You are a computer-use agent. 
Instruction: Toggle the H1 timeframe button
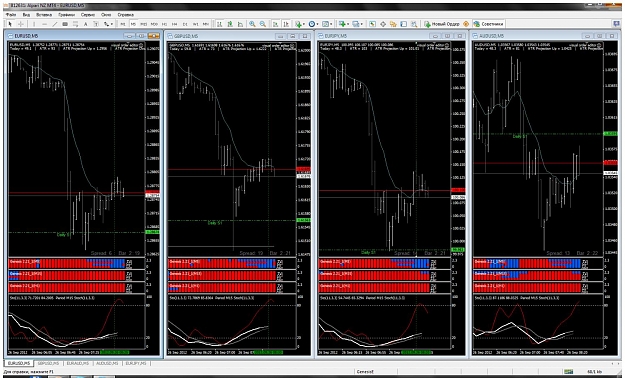[164, 24]
